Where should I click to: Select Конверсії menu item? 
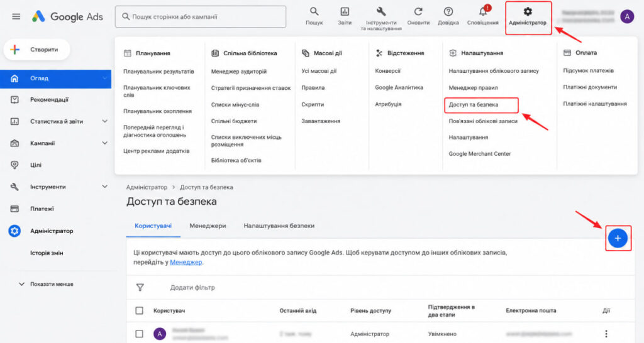coord(387,71)
